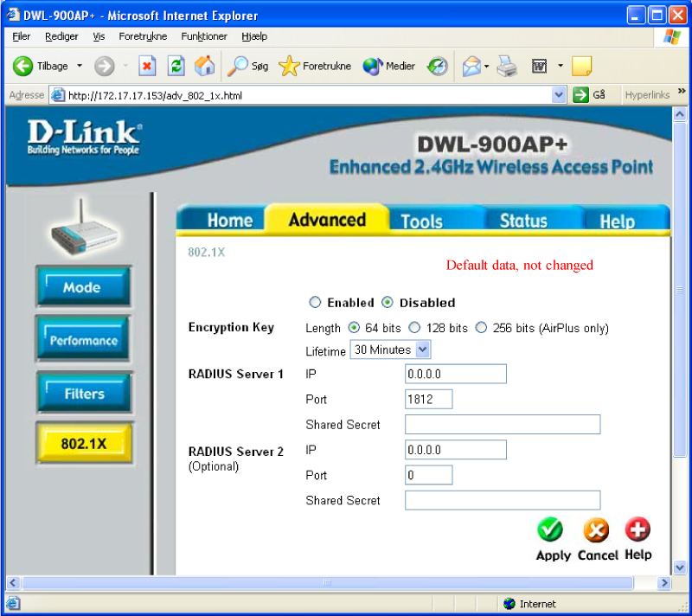
Task: Click the horizontal scrollbar right arrow
Action: pyautogui.click(x=663, y=583)
